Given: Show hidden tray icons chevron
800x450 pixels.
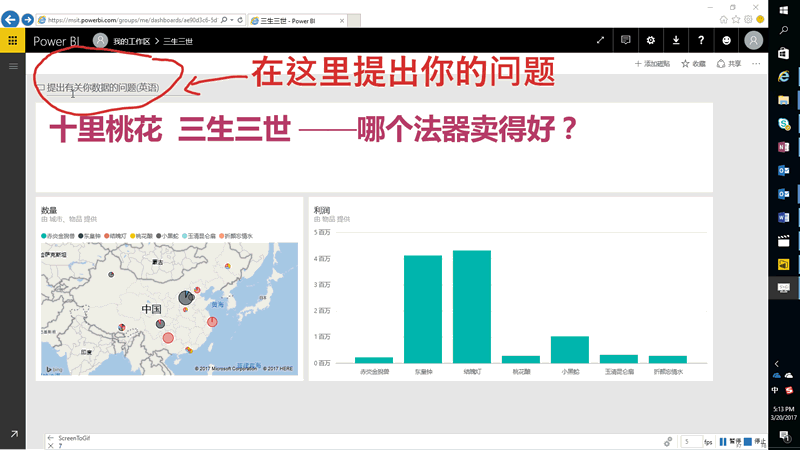Looking at the screenshot, I should [x=777, y=364].
